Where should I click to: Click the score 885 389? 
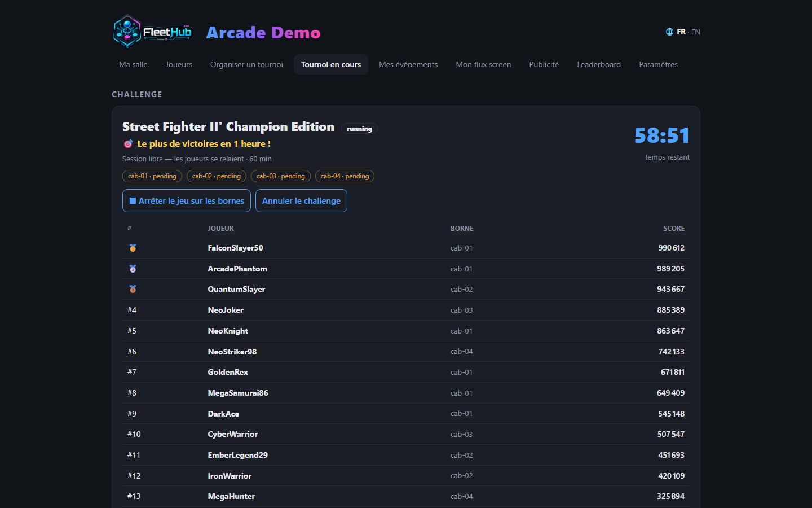670,310
